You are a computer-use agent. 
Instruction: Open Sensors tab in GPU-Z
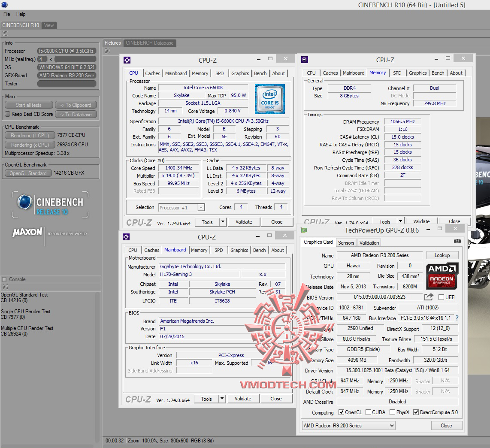click(x=346, y=242)
